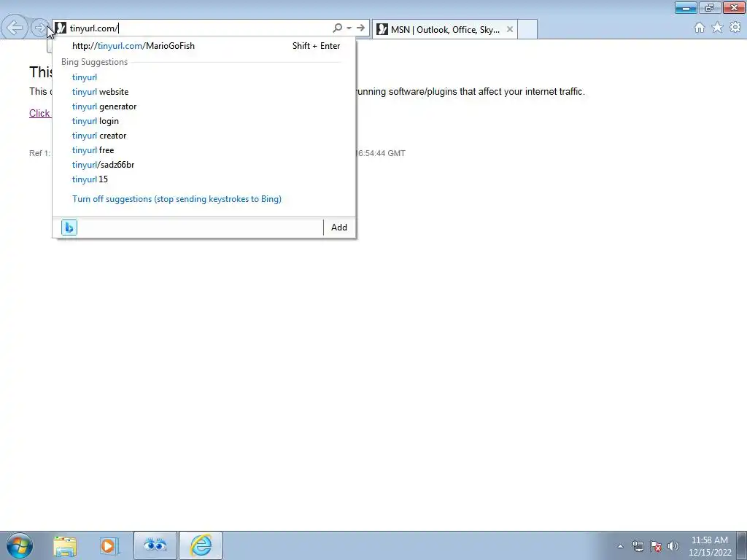Click inside the tinyurl.com/ address field
This screenshot has height=560, width=747.
[200, 28]
